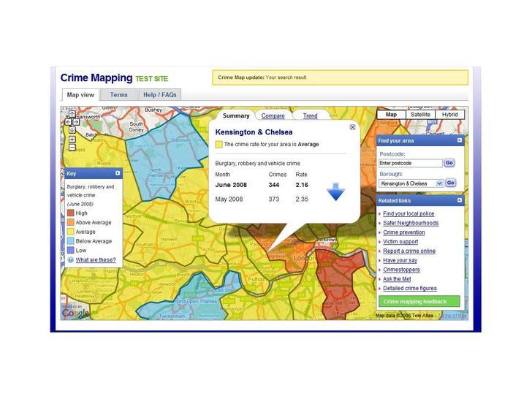Screen dimensions: 532x399
Task: Zoom in with the plus map control
Action: [72, 139]
